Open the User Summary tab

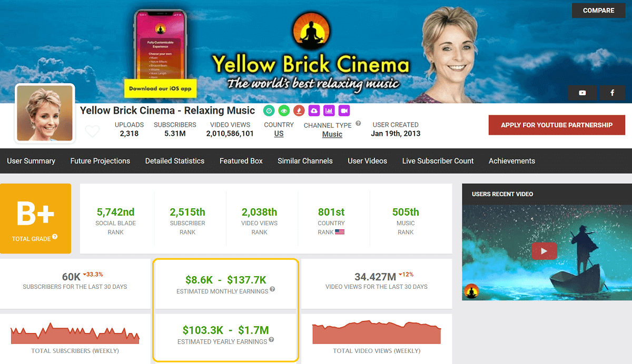point(31,161)
